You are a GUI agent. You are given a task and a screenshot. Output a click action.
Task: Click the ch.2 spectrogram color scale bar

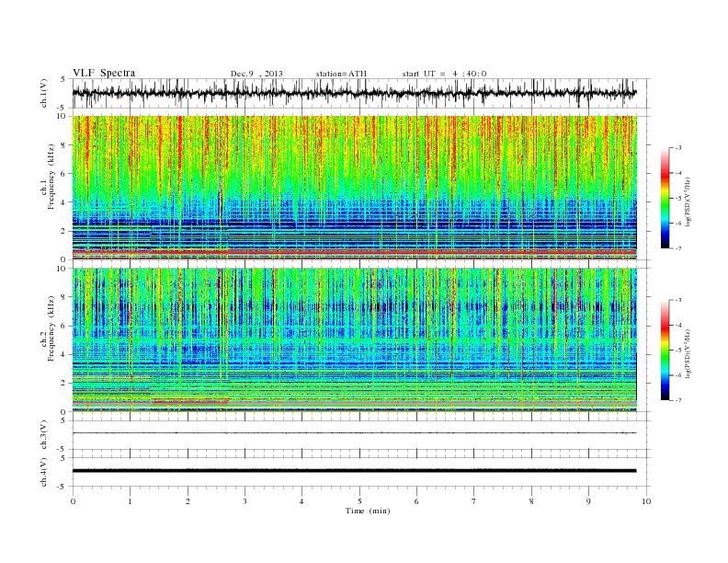[665, 350]
